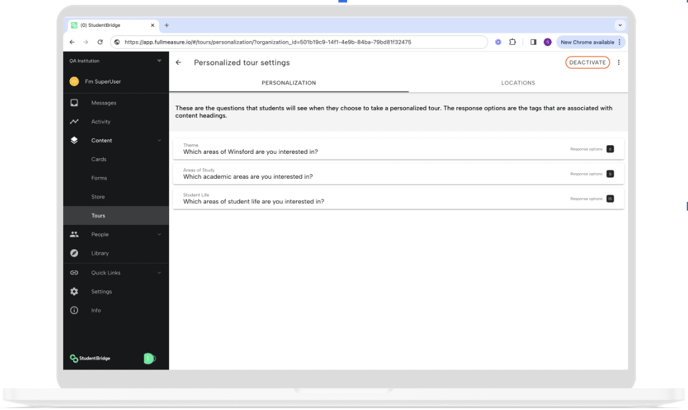Open the Chrome three-dot menu
Viewport: 688px width, 410px height.
pos(620,42)
